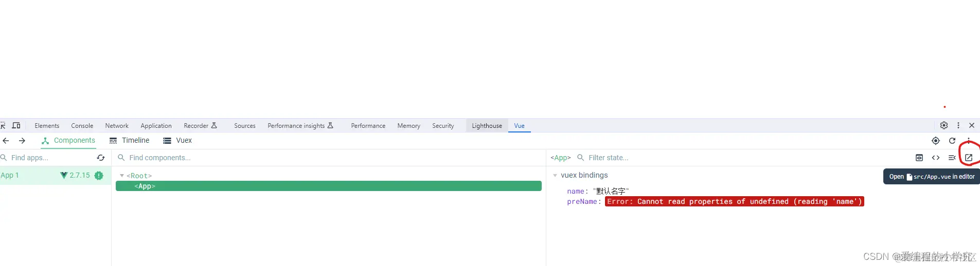Open the Security tab

point(443,126)
